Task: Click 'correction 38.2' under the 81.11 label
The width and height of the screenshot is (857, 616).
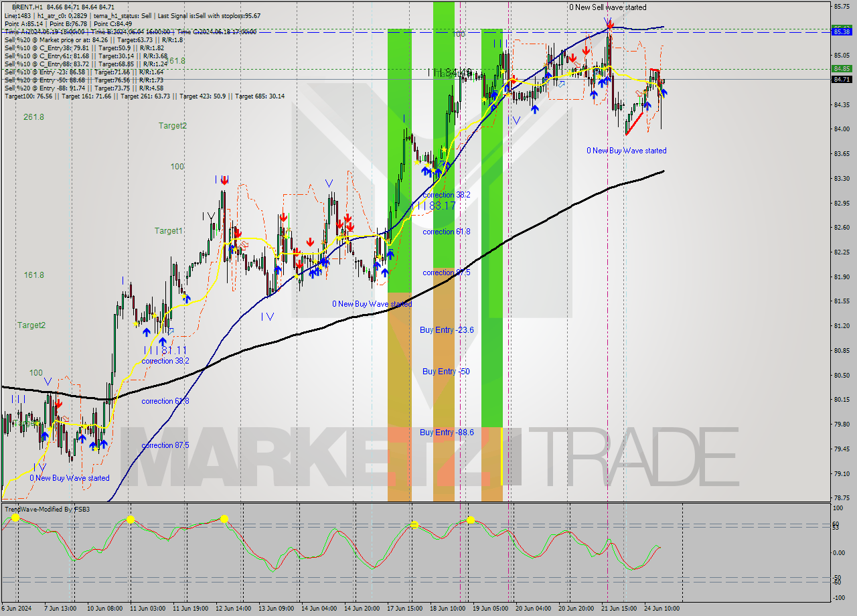Action: point(165,361)
